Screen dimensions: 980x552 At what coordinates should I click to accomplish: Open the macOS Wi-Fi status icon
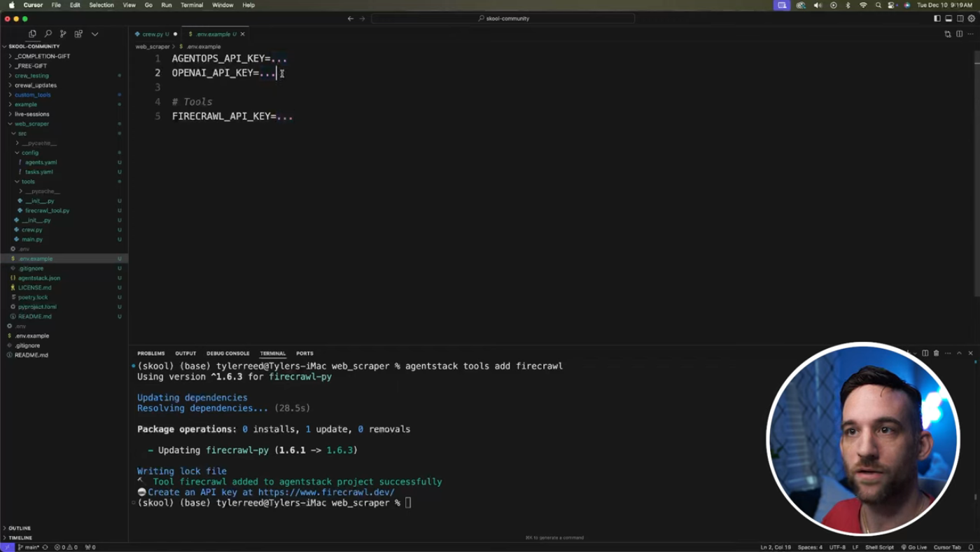[x=863, y=5]
